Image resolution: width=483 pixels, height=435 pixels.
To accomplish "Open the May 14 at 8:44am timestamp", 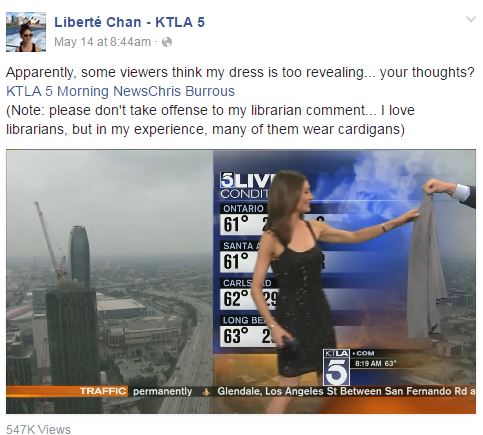I will 102,42.
